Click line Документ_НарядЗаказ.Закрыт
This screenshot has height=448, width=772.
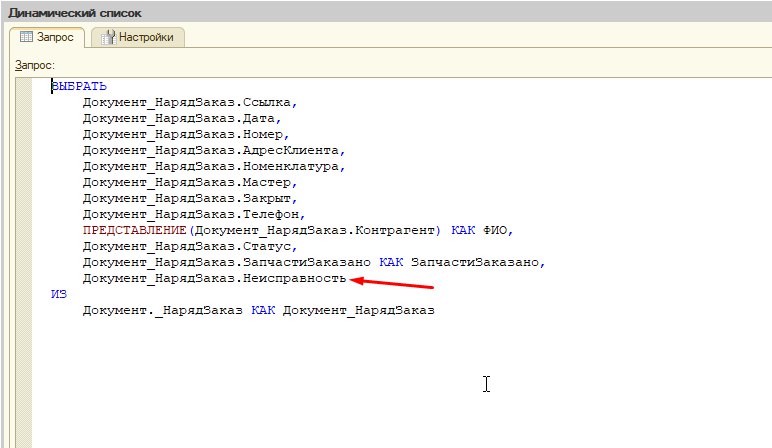(x=190, y=198)
